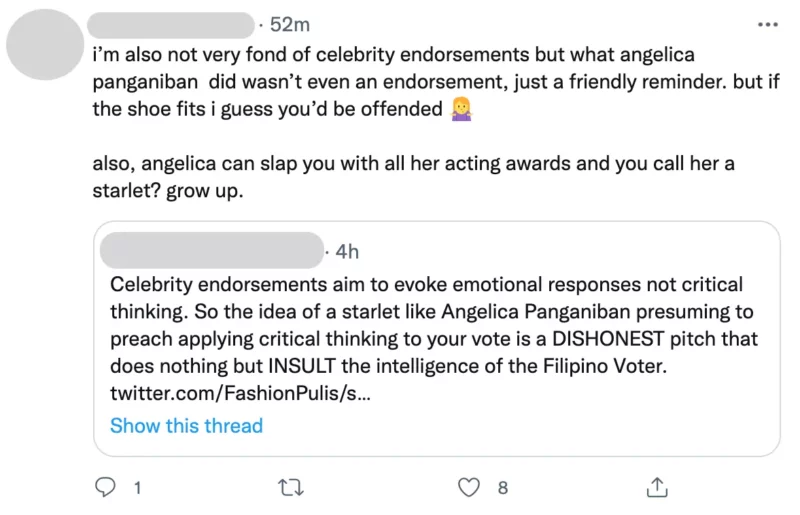Screen dimensions: 800x515
Task: Open the twitter.com/FashionPulis link
Action: [x=240, y=393]
